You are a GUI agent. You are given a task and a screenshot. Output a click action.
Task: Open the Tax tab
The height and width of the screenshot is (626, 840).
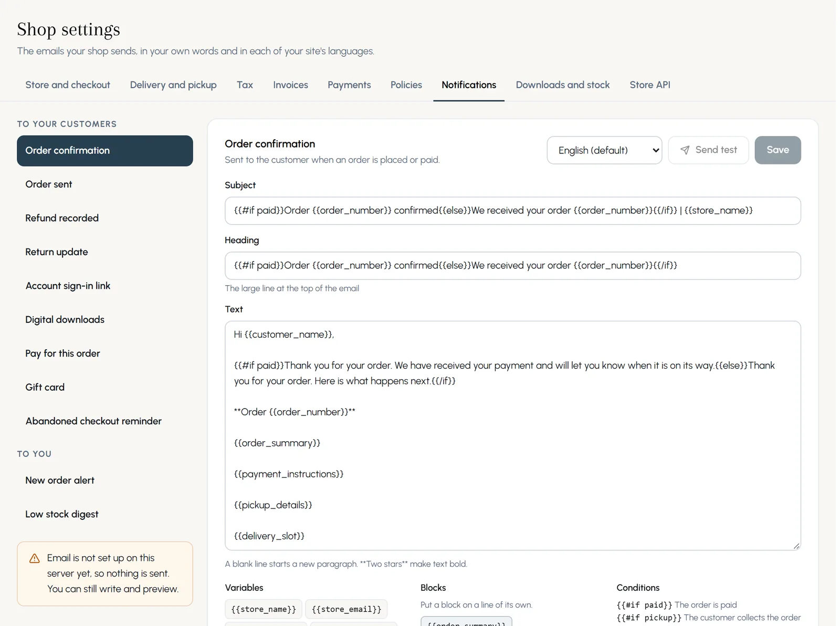pos(245,85)
